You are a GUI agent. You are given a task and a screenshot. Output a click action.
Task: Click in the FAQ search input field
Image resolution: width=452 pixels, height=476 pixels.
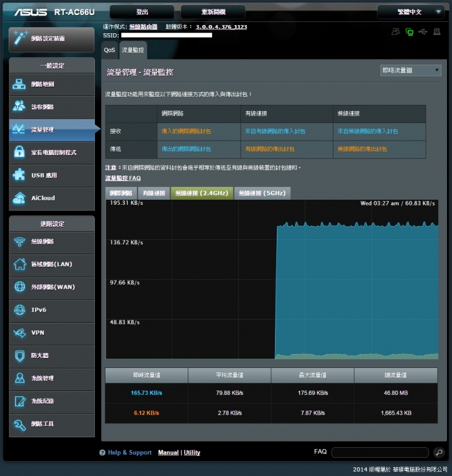click(380, 452)
